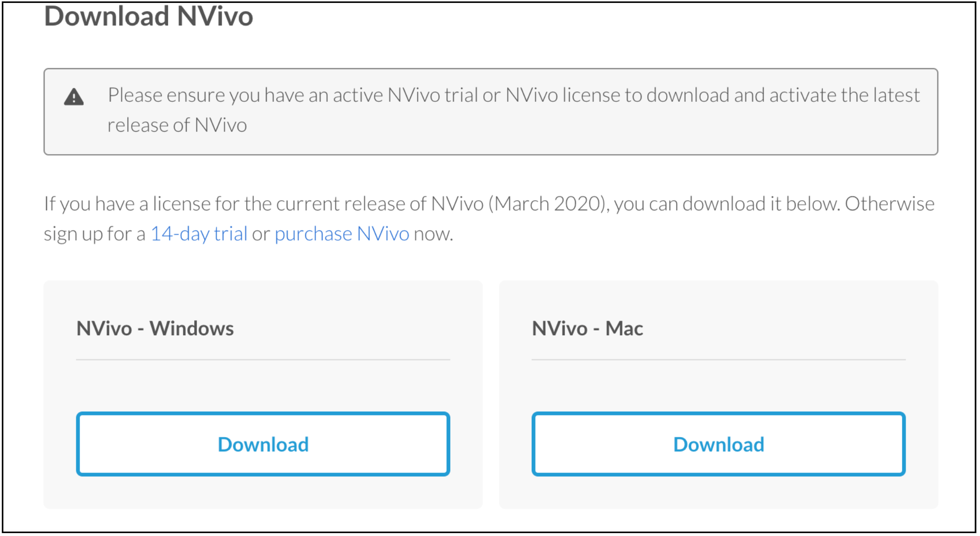Click the license warning notice box
The image size is (980, 536).
tap(490, 110)
